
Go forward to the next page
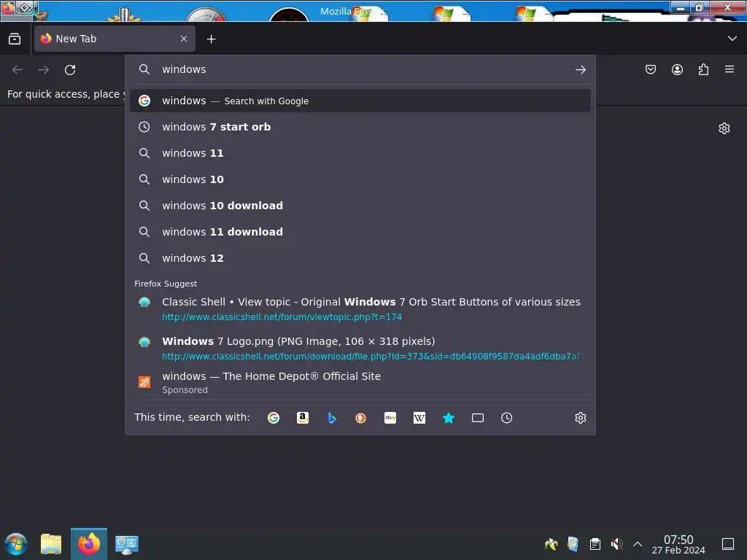[44, 70]
